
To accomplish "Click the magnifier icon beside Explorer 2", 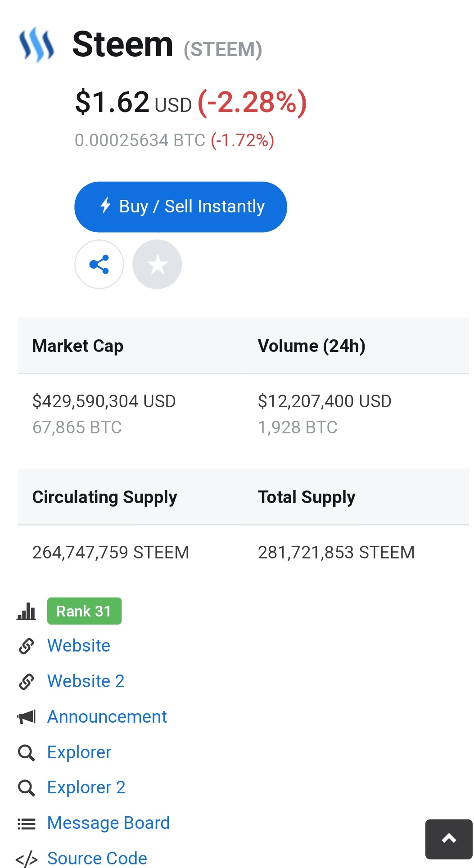I will (x=26, y=788).
